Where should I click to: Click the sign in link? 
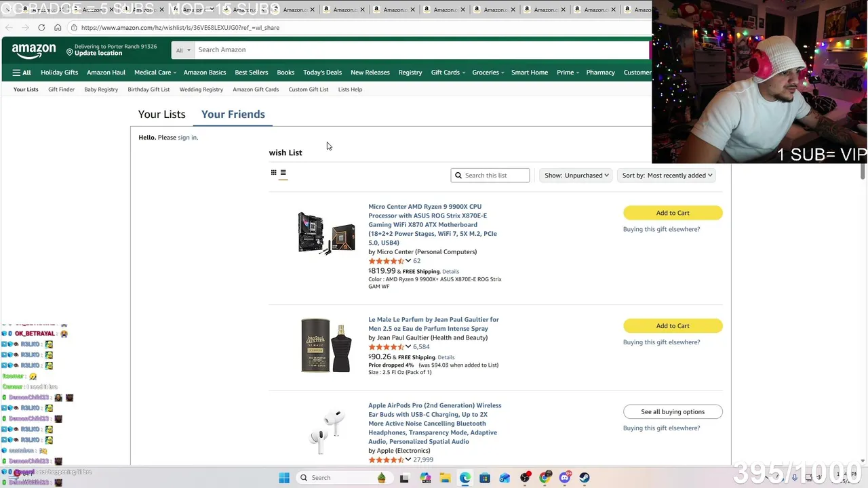point(187,138)
